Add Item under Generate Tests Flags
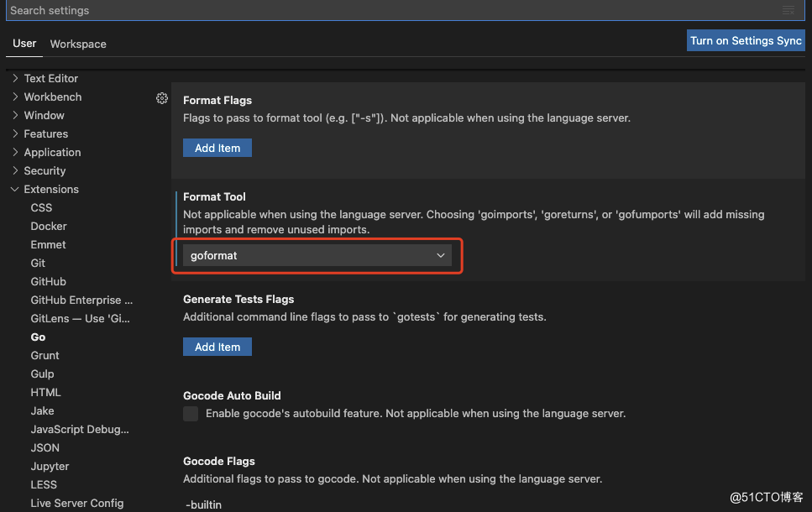 point(217,347)
